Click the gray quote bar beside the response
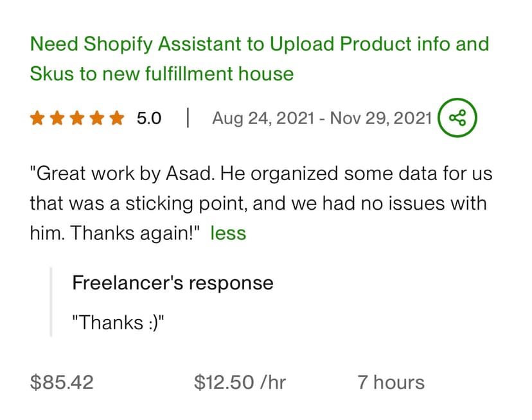 click(x=51, y=302)
